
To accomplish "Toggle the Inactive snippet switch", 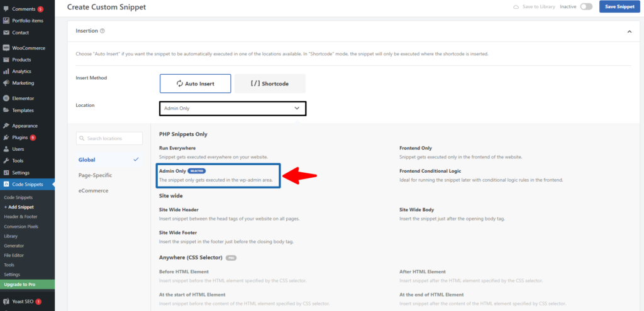I will (586, 6).
